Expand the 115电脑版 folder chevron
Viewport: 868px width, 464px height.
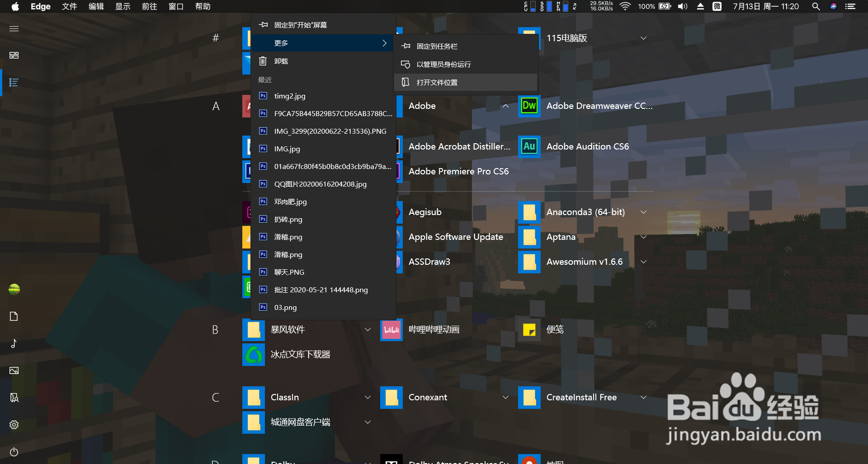643,38
